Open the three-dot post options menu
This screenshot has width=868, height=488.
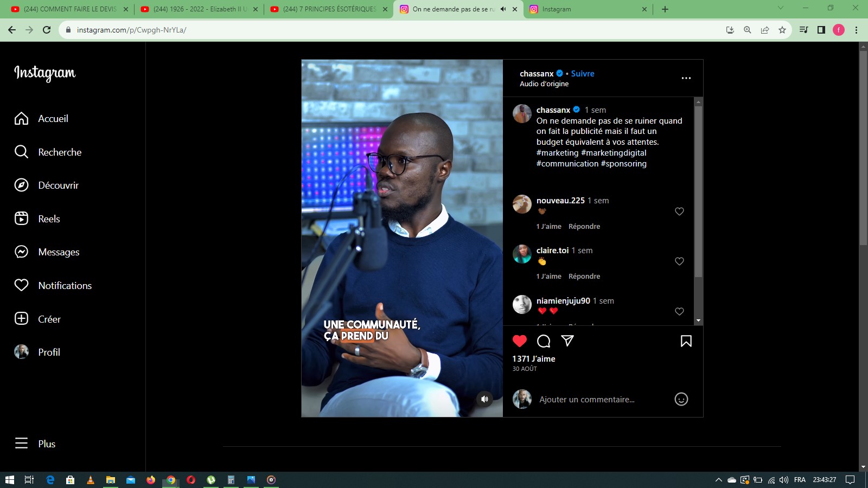coord(686,78)
